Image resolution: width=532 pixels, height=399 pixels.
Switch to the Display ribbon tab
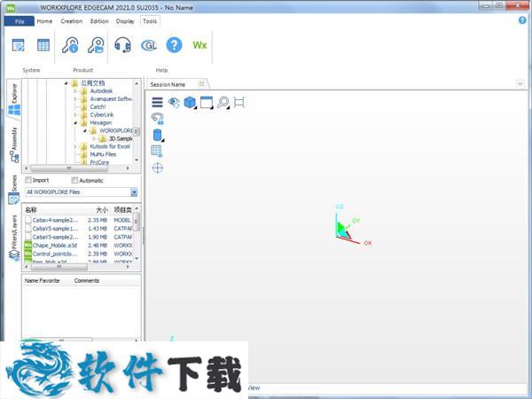125,21
